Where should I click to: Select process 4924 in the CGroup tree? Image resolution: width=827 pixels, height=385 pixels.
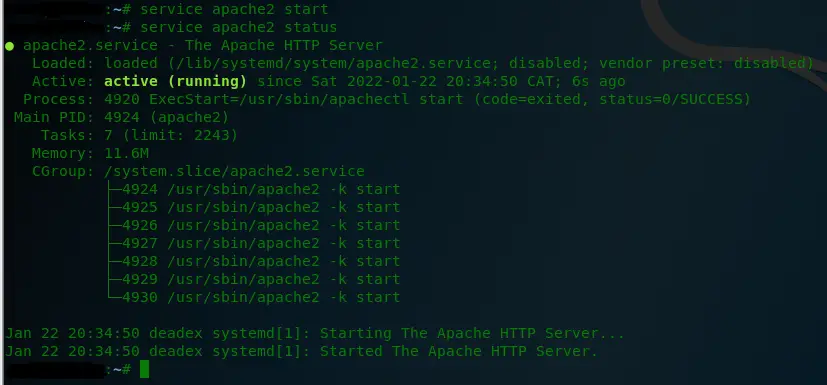click(x=261, y=189)
